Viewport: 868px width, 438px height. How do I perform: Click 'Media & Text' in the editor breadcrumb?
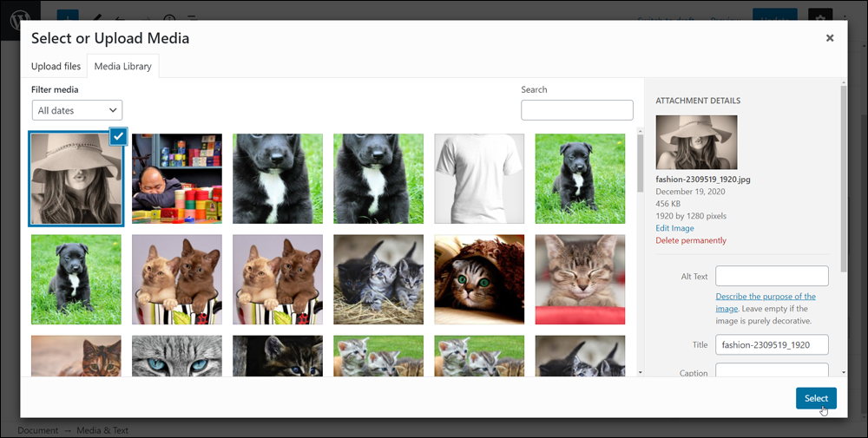(102, 430)
